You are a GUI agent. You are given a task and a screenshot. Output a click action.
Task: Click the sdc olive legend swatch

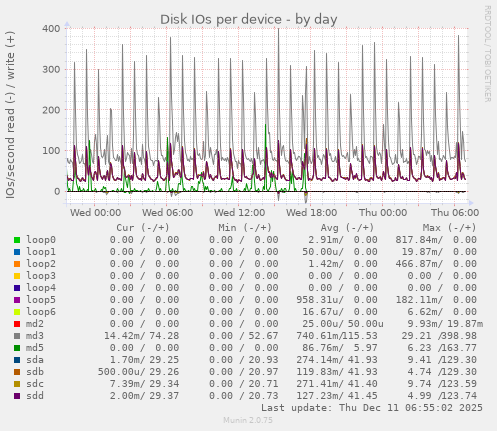pos(17,384)
